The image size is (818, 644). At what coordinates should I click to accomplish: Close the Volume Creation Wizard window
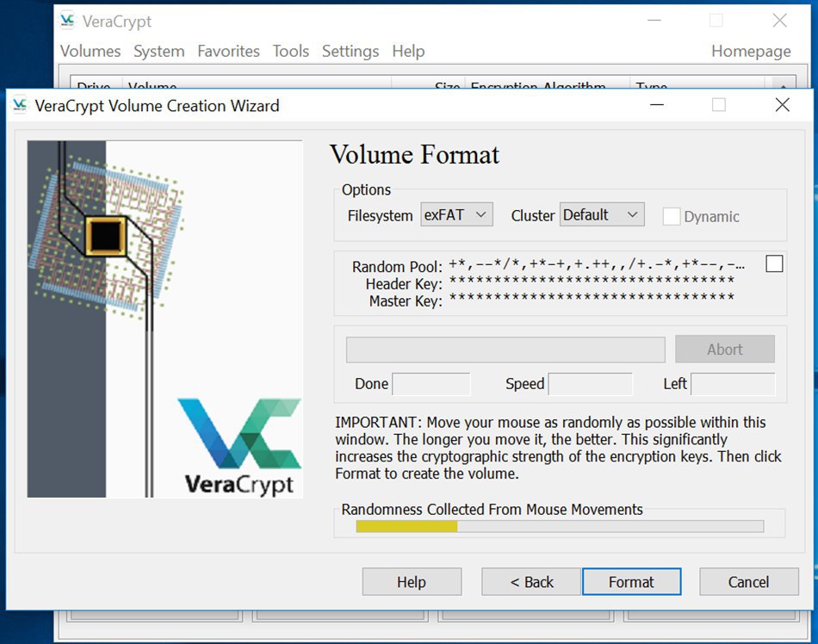[x=782, y=106]
